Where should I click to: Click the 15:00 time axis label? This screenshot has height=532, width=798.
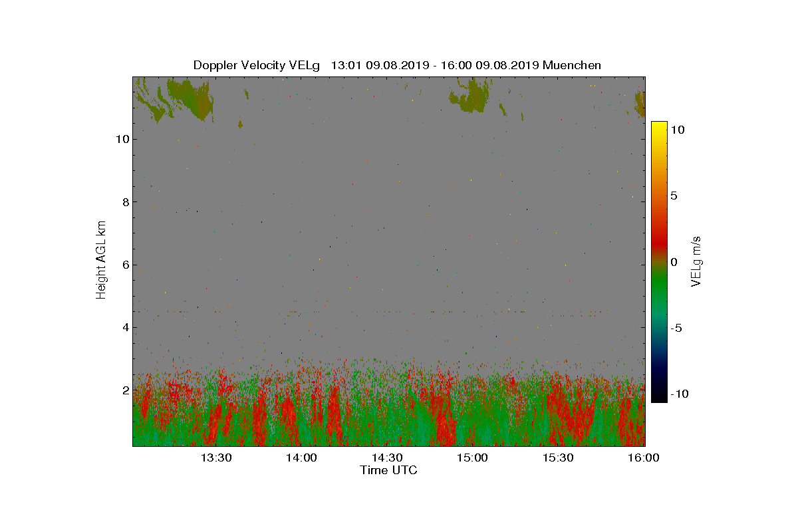click(473, 458)
